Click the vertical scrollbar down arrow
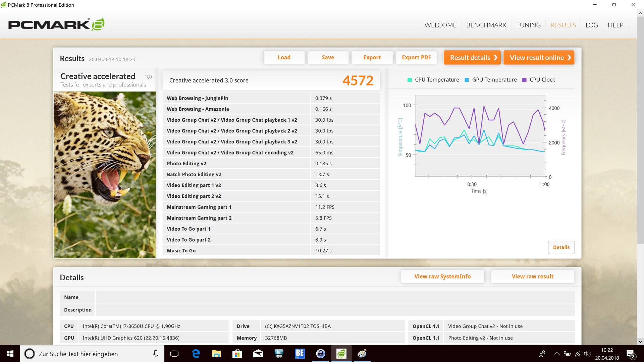This screenshot has height=362, width=644. pyautogui.click(x=640, y=342)
